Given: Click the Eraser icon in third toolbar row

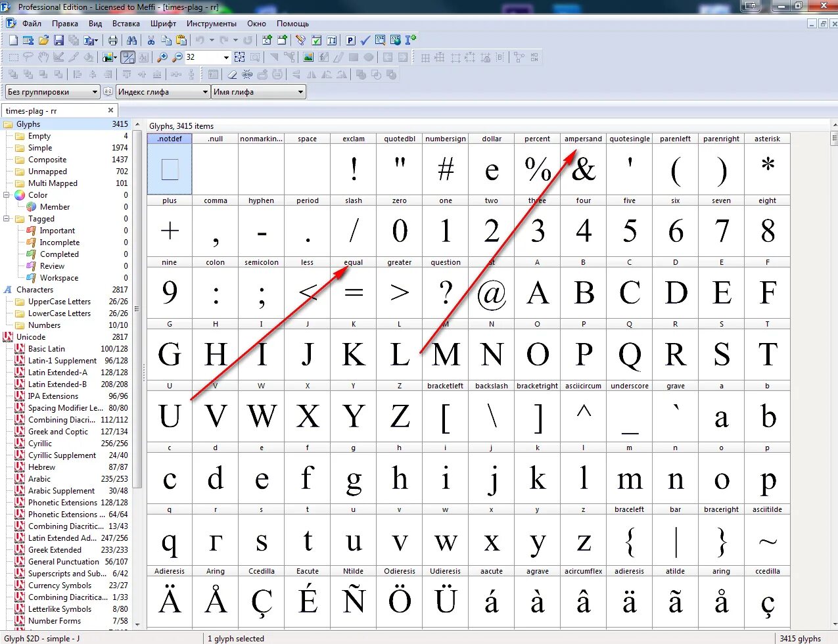Looking at the screenshot, I should (x=232, y=74).
